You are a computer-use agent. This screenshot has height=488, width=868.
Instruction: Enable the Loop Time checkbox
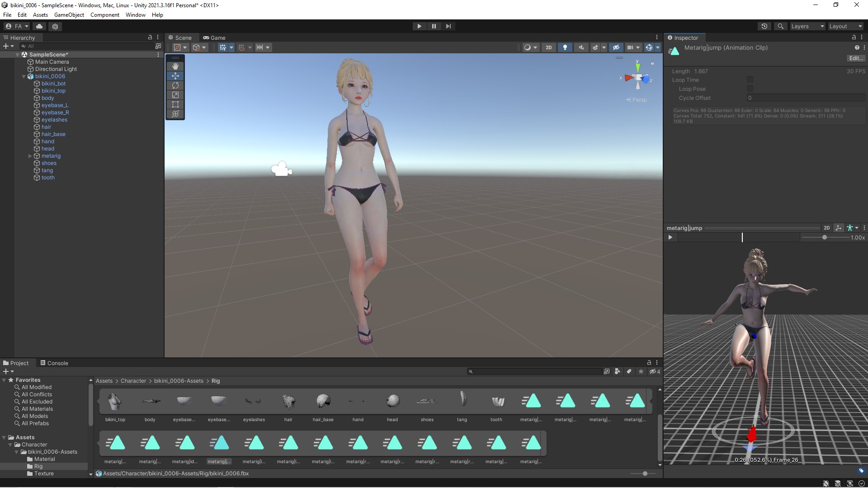(x=750, y=80)
